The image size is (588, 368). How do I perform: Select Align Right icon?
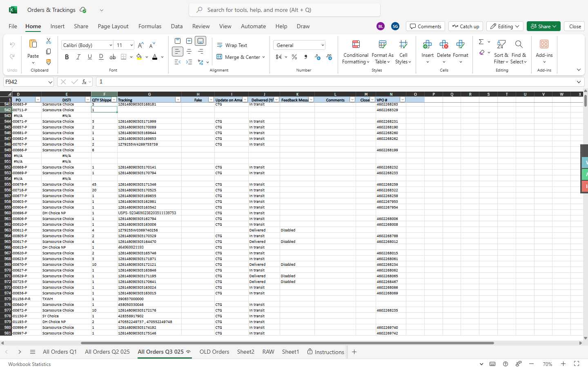[200, 52]
